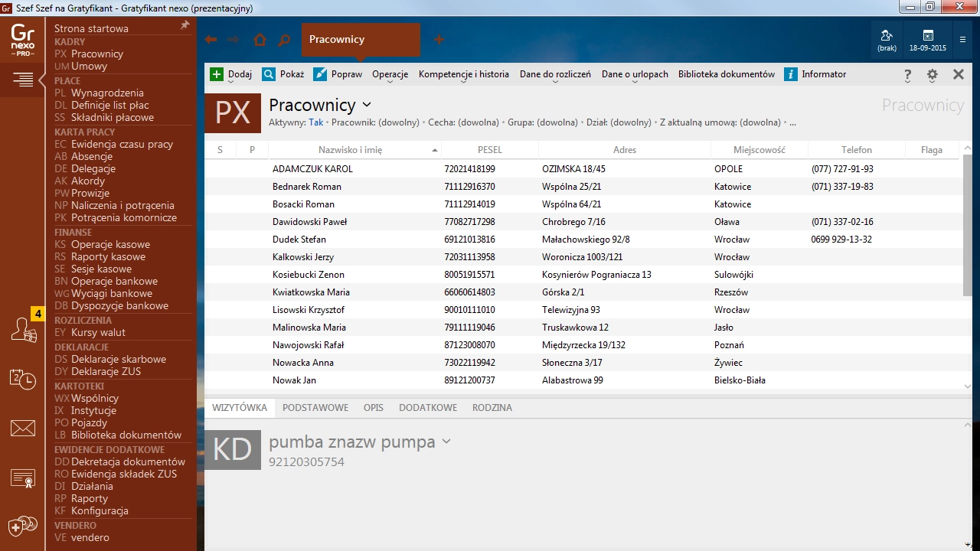Expand the Pracownicy title dropdown arrow

point(367,105)
